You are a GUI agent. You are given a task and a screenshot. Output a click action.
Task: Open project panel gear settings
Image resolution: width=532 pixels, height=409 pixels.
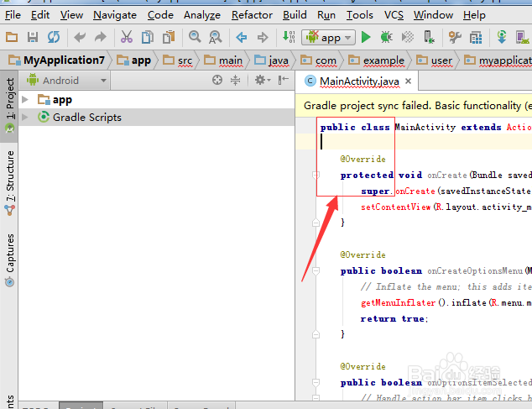point(263,80)
